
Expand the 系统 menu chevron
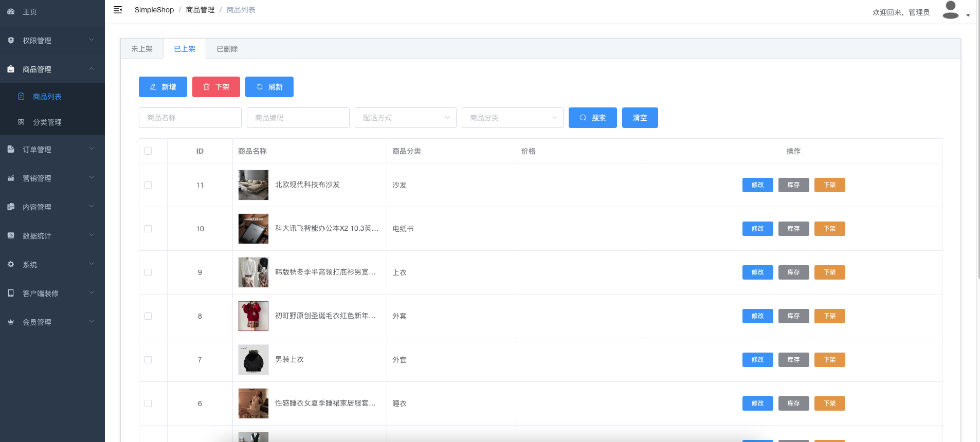pos(92,264)
